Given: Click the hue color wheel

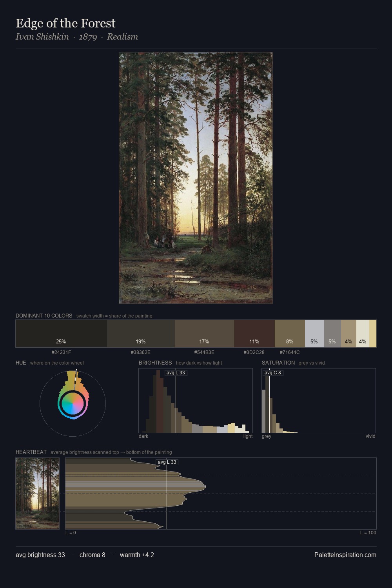Looking at the screenshot, I should click(x=73, y=403).
